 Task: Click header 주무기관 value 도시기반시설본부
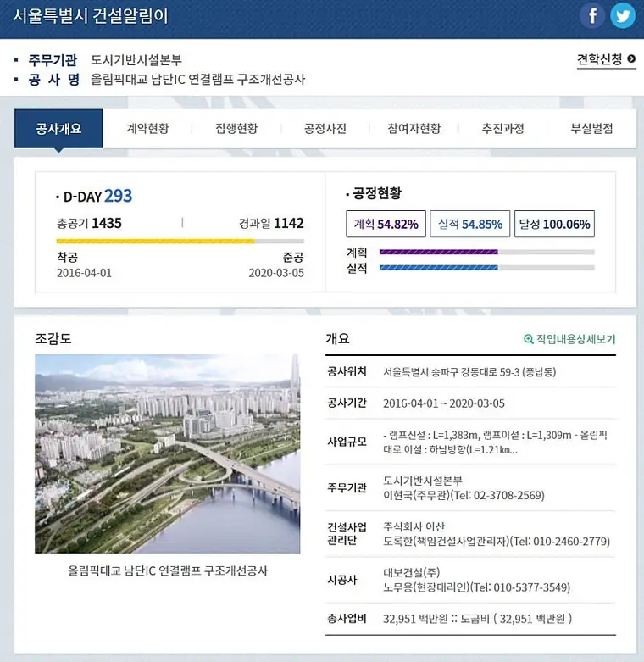(x=136, y=60)
